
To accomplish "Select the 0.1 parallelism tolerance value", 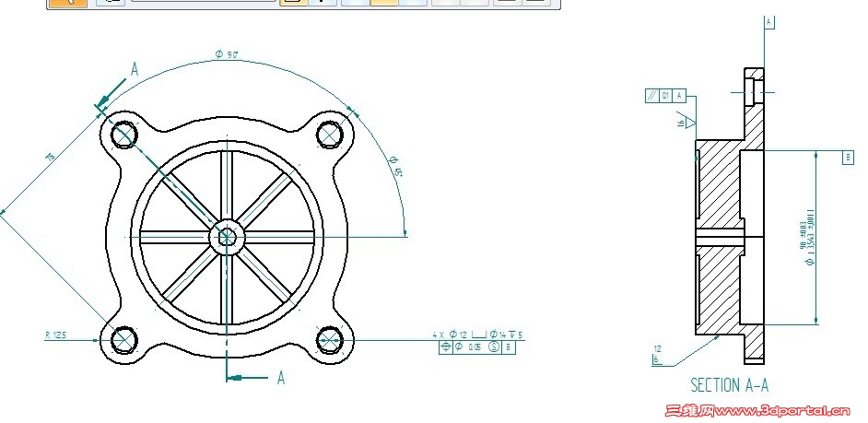I will 665,96.
